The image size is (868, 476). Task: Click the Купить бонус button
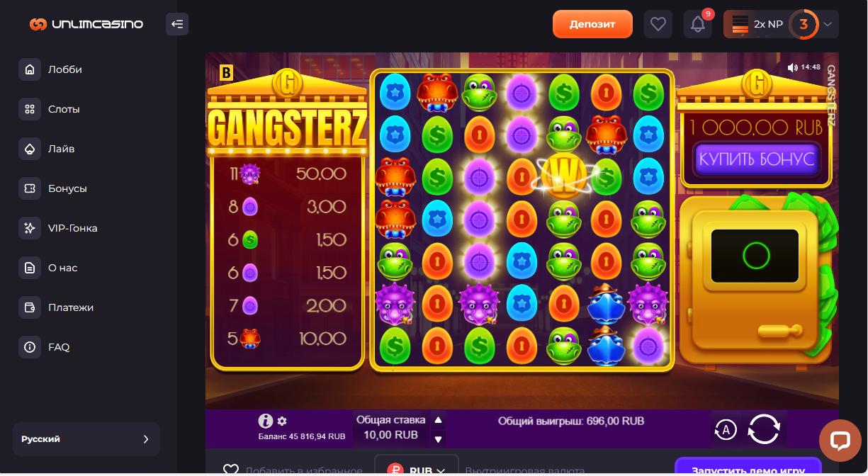coord(757,159)
